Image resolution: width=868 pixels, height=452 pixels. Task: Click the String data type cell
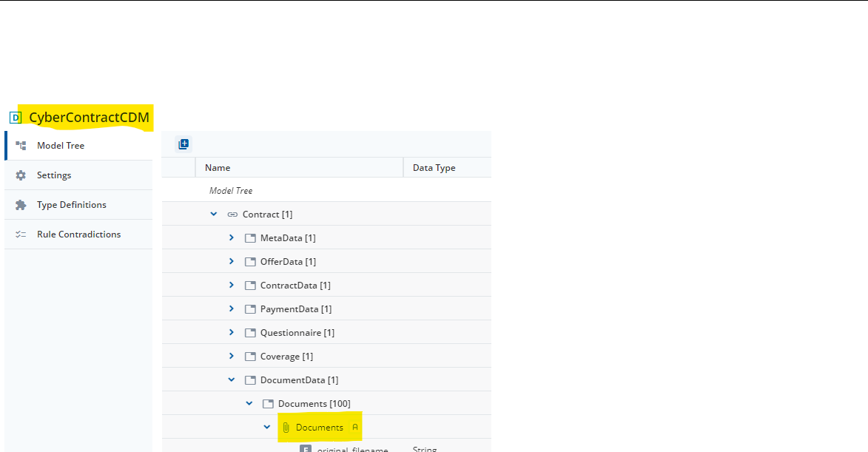425,449
